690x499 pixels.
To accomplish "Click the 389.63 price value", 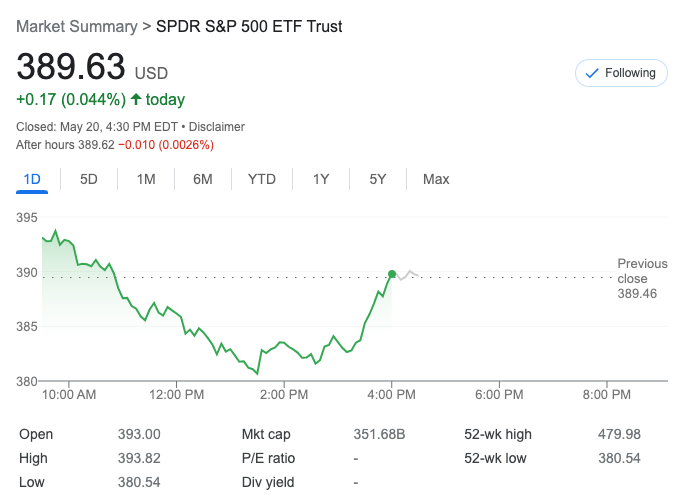I will 70,67.
